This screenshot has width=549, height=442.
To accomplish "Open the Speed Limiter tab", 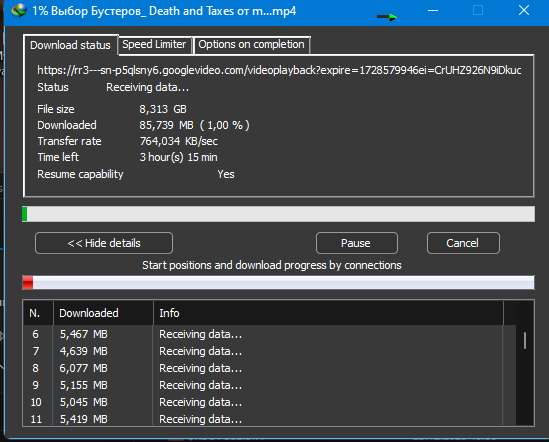I will 154,45.
